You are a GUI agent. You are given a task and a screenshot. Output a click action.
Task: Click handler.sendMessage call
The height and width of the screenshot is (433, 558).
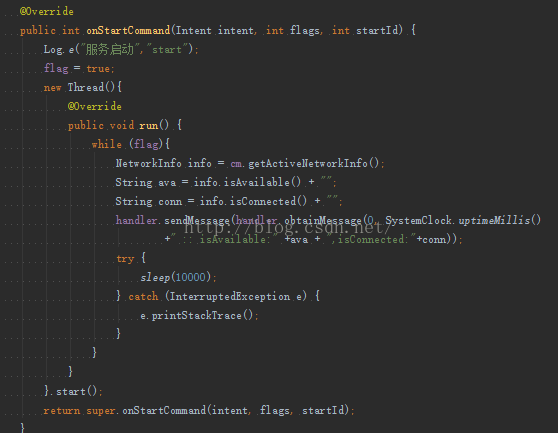coord(173,220)
